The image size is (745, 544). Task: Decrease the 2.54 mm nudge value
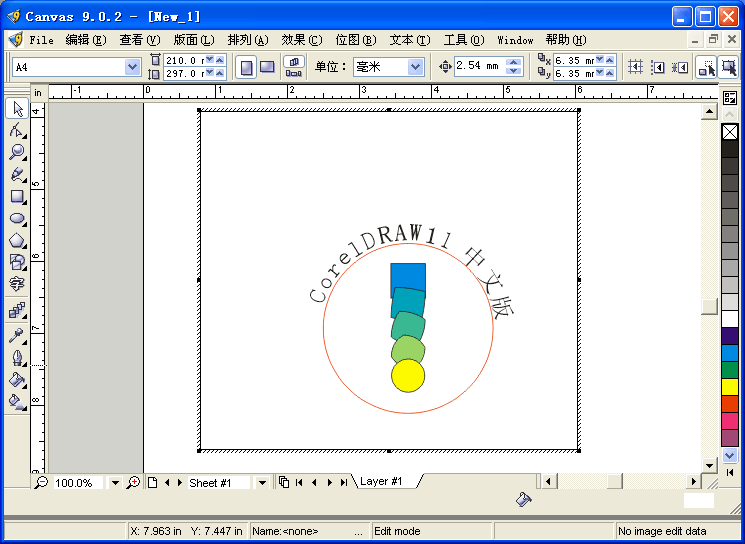click(513, 71)
